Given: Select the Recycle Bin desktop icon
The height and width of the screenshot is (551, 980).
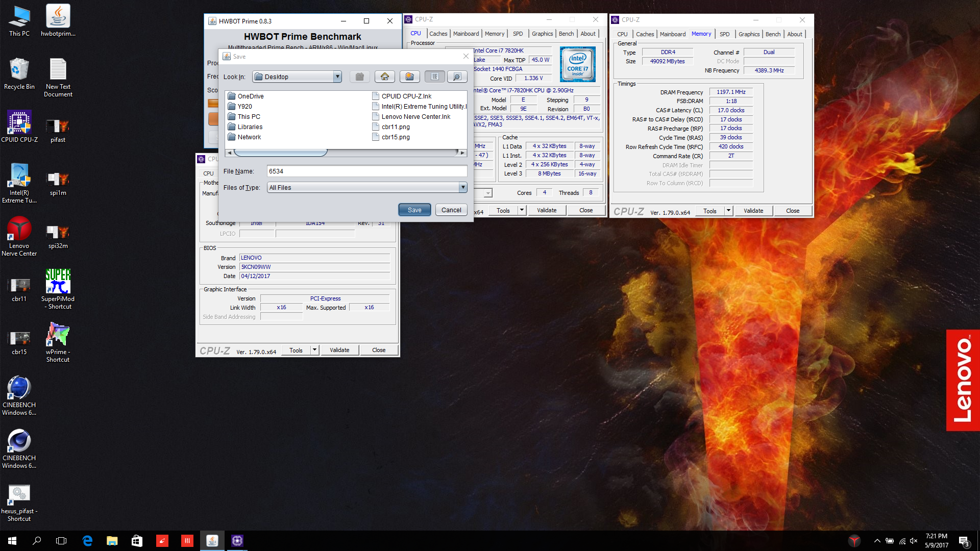Looking at the screenshot, I should click(19, 74).
